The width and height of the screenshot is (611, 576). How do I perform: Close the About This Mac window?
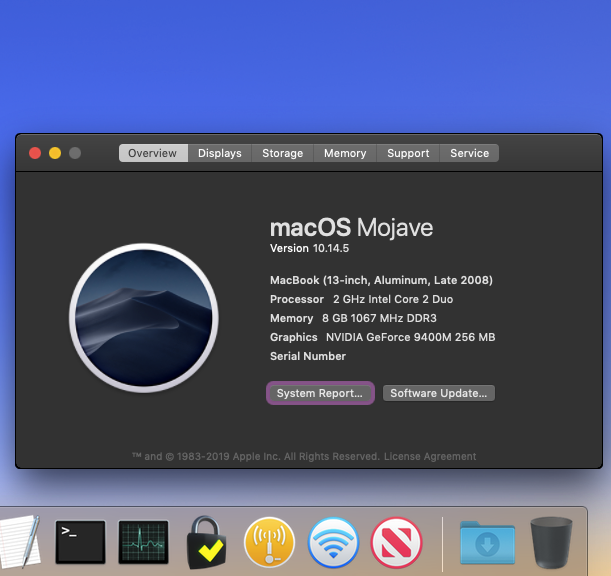[35, 153]
